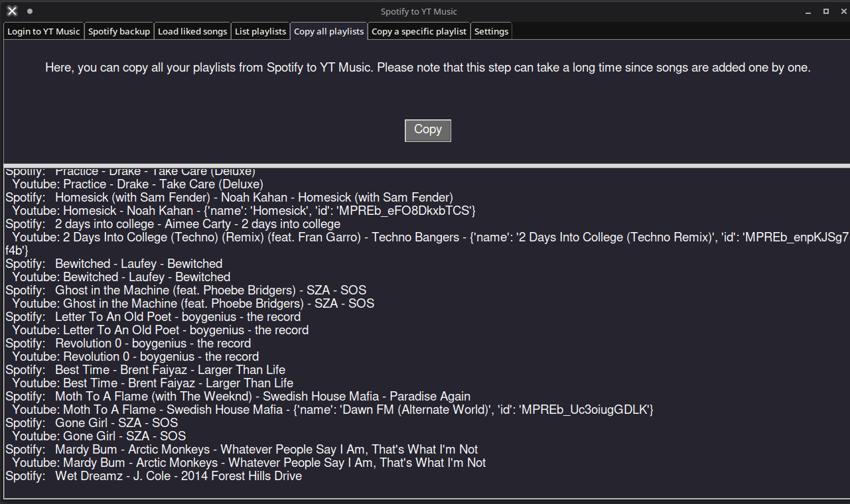Click the dot icon beside the window icon
The image size is (850, 504).
(x=30, y=11)
